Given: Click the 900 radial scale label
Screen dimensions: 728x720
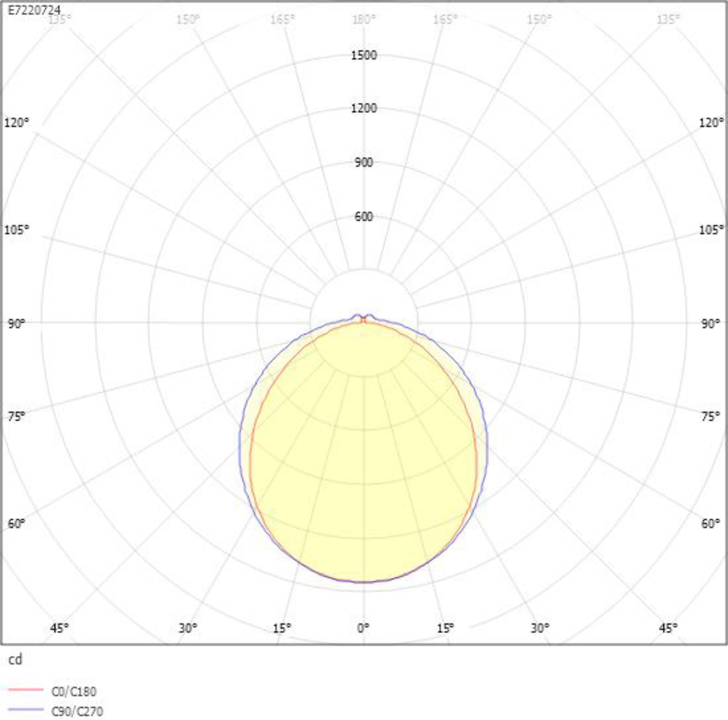Looking at the screenshot, I should [x=364, y=162].
